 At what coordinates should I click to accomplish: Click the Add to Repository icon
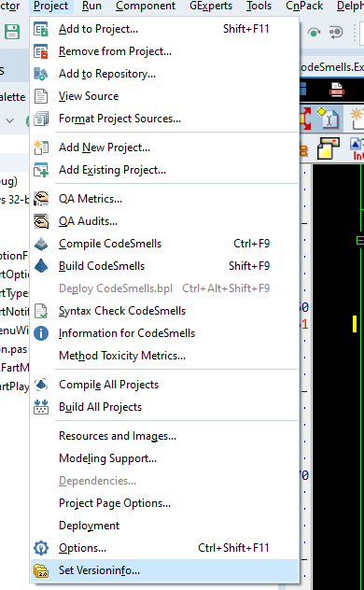(x=41, y=74)
